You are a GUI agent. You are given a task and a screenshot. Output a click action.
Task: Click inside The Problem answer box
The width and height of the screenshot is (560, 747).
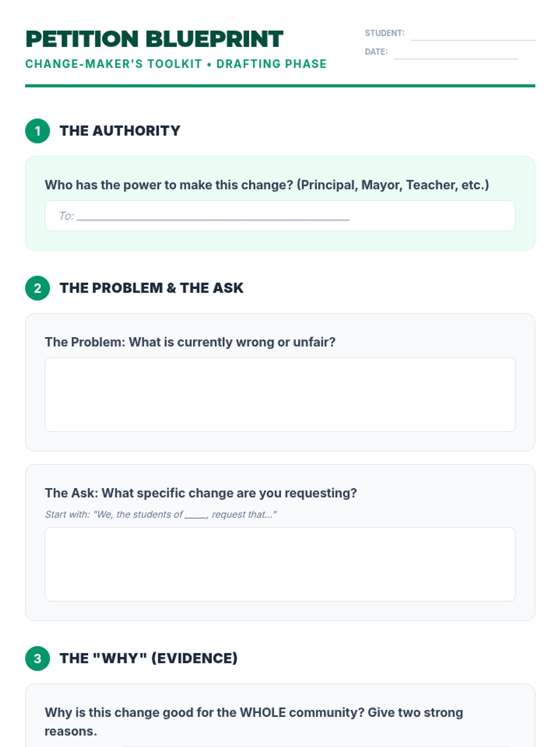(280, 395)
